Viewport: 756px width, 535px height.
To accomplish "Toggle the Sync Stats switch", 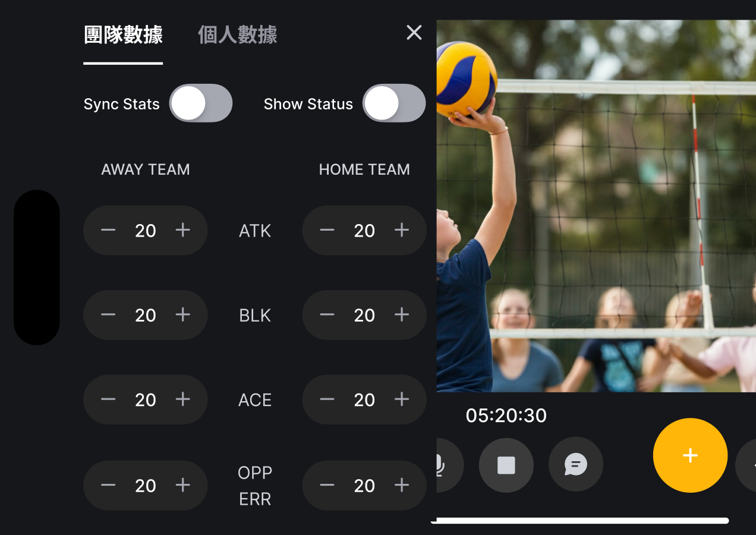I will click(201, 103).
